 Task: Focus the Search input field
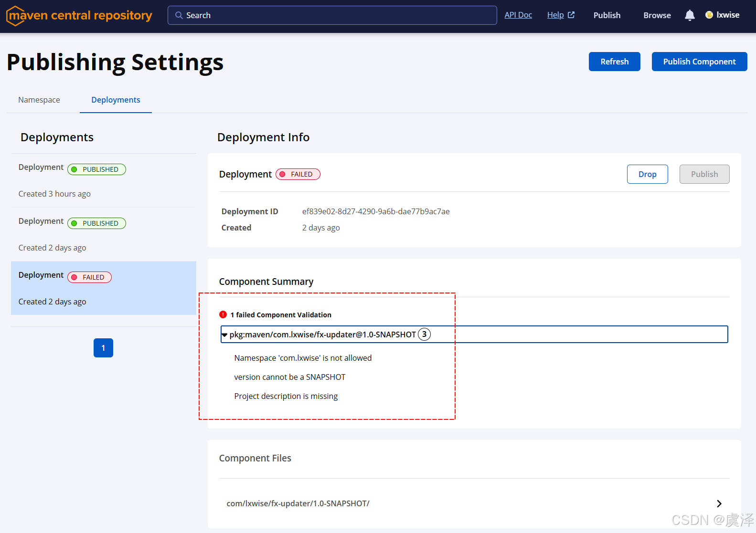click(332, 15)
